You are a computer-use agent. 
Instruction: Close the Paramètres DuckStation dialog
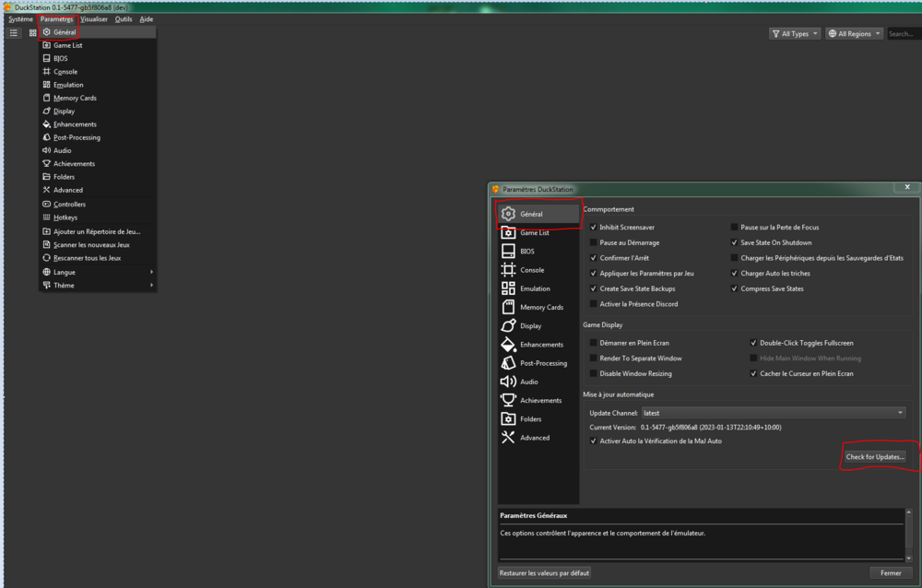pos(907,187)
